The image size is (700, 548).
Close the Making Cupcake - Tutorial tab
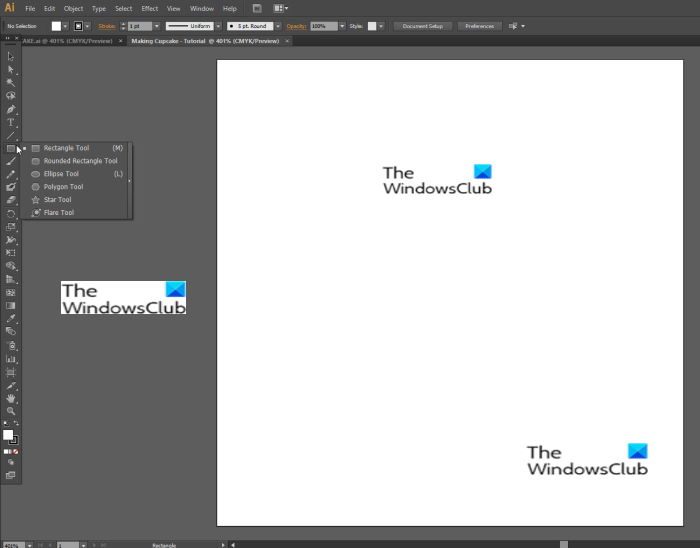coord(287,41)
